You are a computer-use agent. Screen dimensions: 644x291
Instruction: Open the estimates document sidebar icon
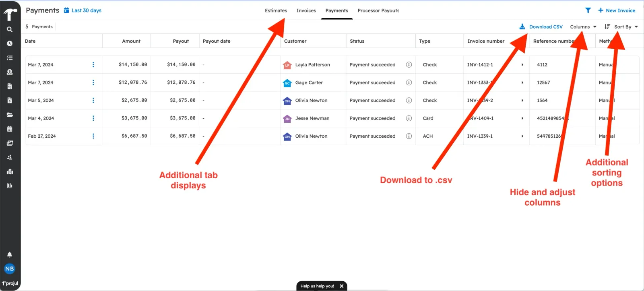coord(10,86)
